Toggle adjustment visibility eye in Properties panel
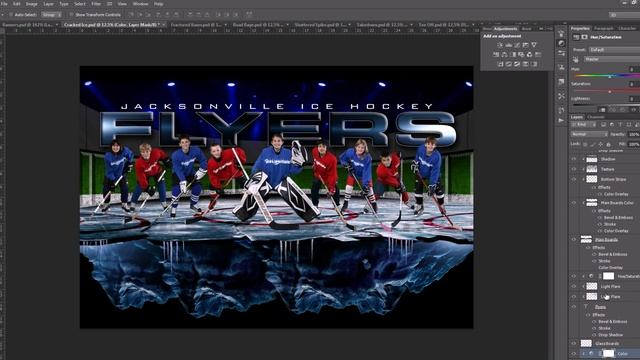 (633, 110)
